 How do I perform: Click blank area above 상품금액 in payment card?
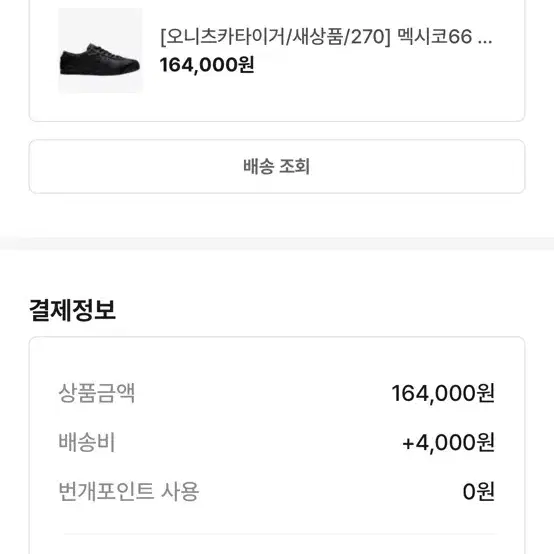(x=277, y=359)
